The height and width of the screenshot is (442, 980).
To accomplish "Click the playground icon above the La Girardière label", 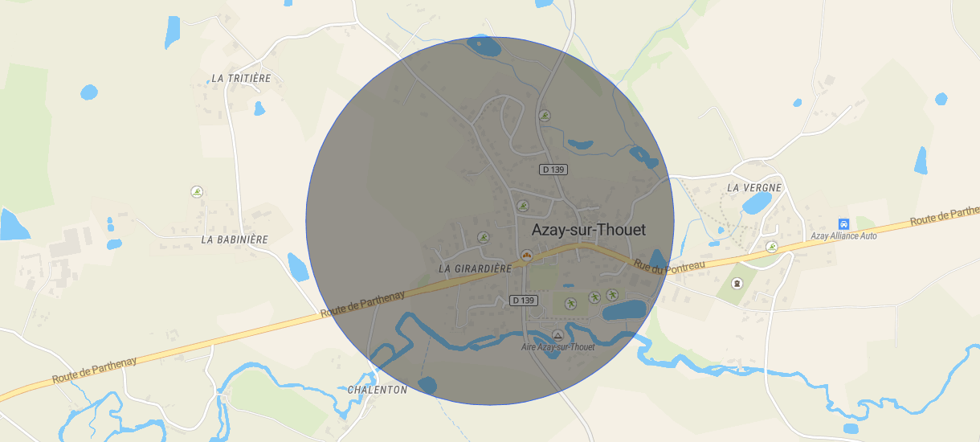I will [x=484, y=237].
